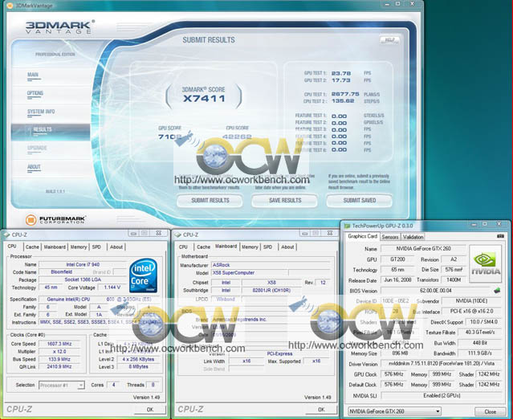Open OPTIONS in 3DMark Vantage sidebar
The width and height of the screenshot is (513, 420).
[x=35, y=93]
